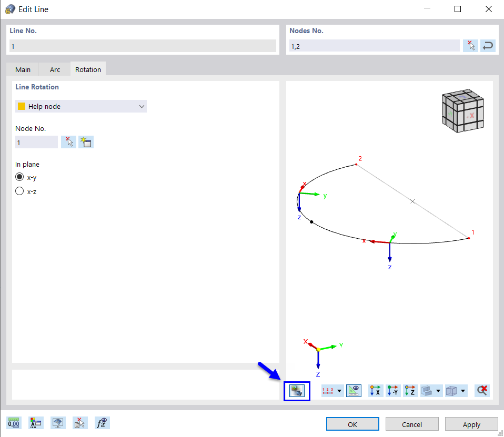Open the formula editor fx icon
Viewport: 504px width, 437px height.
(102, 422)
